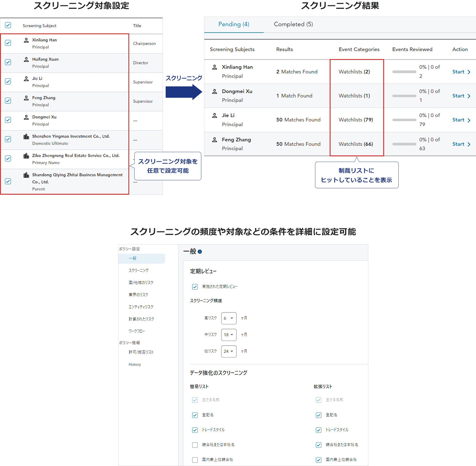Click person icon next to Feng Zhang in results table
The height and width of the screenshot is (466, 476).
(x=215, y=140)
